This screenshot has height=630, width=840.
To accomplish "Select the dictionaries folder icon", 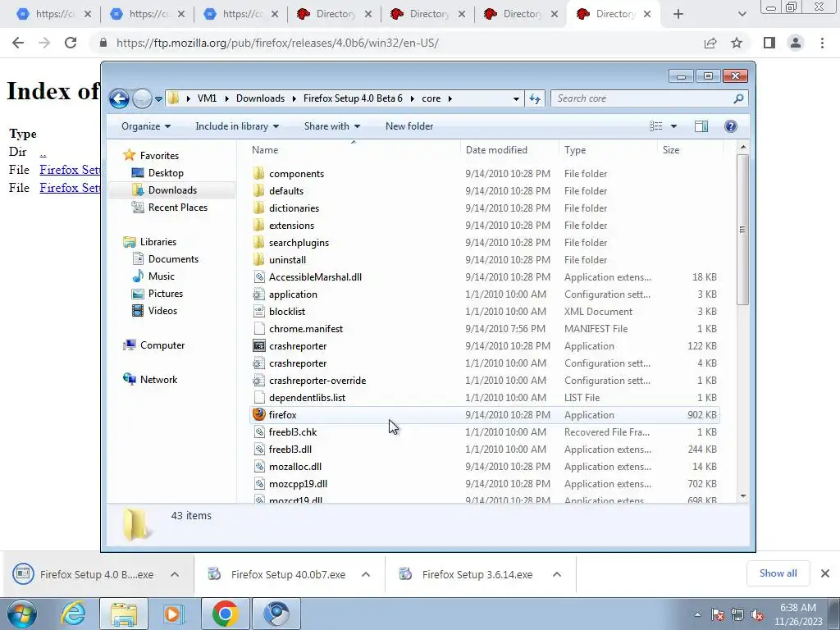I will [258, 208].
